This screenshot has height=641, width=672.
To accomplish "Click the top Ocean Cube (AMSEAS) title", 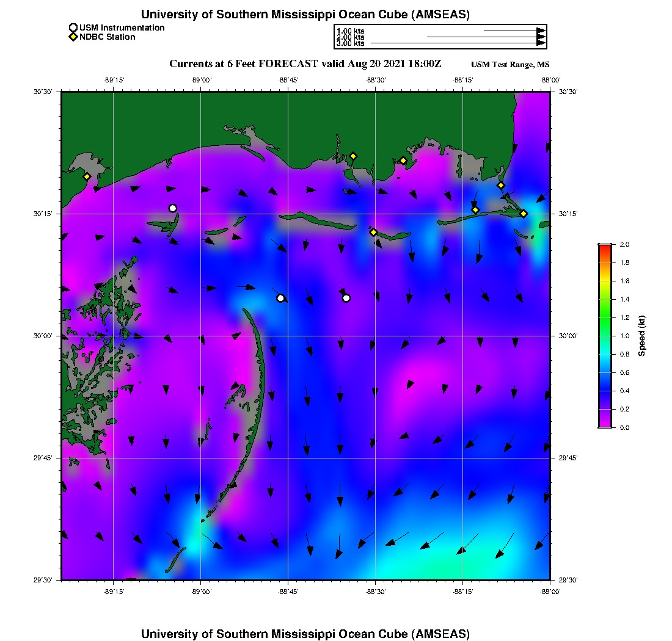I will point(305,15).
